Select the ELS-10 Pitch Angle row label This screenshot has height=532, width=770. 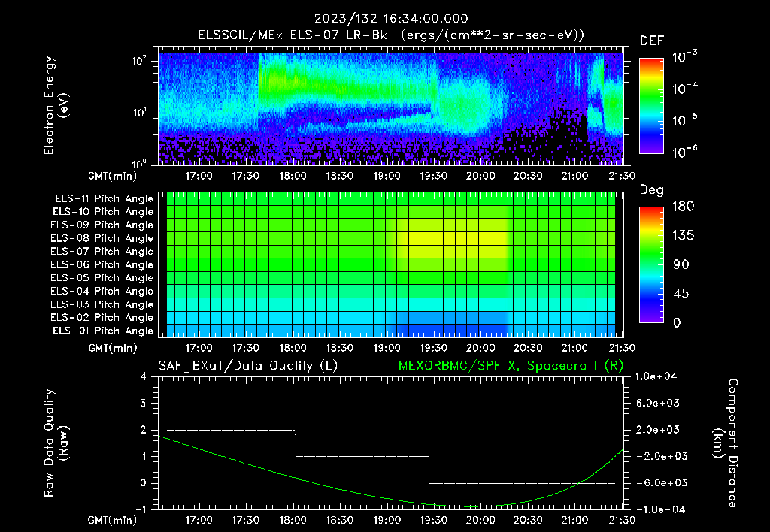point(103,212)
